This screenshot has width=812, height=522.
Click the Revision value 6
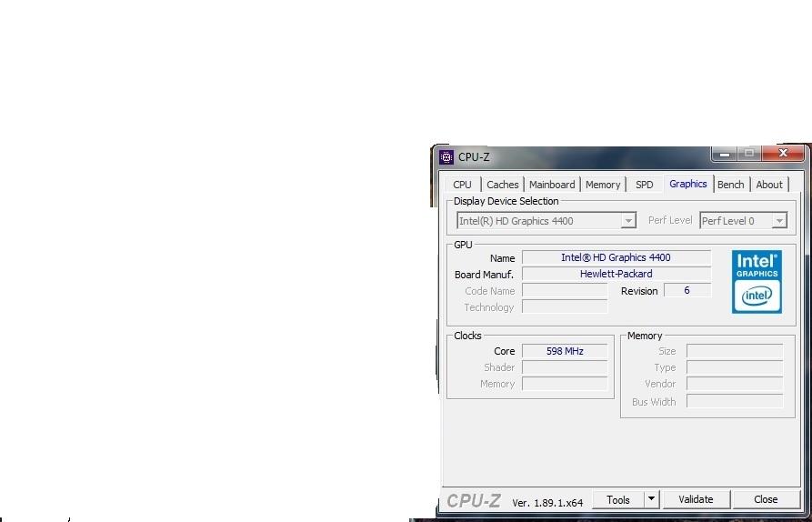687,290
